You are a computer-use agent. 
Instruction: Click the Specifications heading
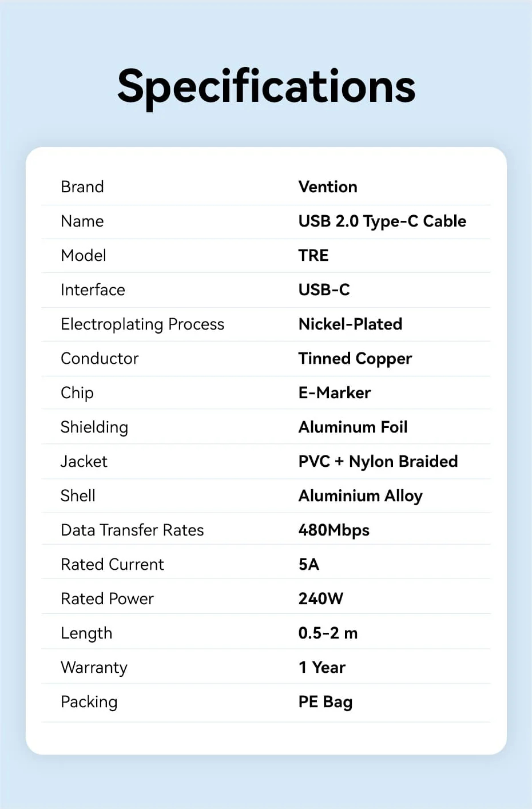coord(266,86)
